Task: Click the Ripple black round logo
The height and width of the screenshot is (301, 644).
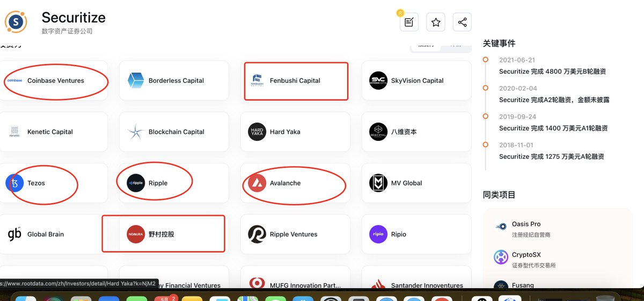Action: point(136,183)
